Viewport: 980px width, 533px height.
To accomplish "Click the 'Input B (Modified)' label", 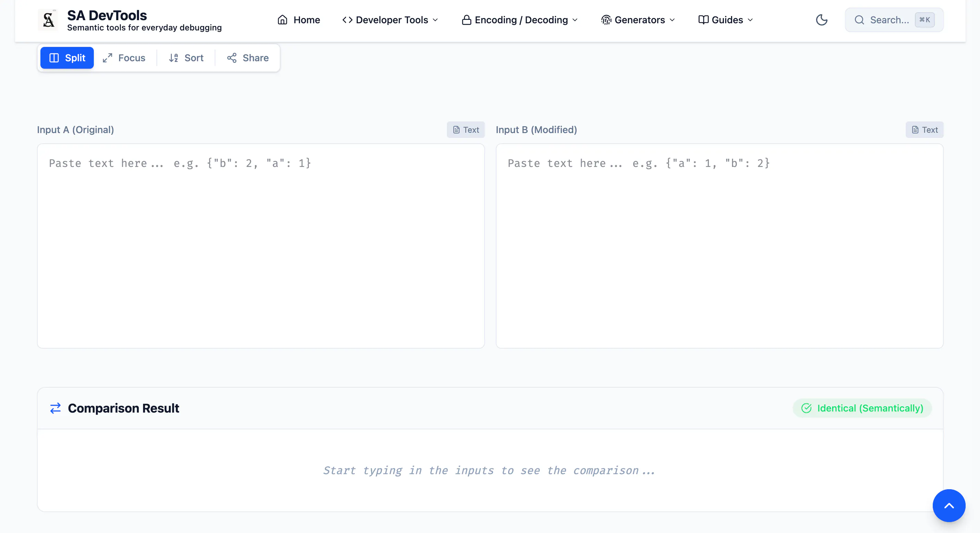I will [537, 130].
